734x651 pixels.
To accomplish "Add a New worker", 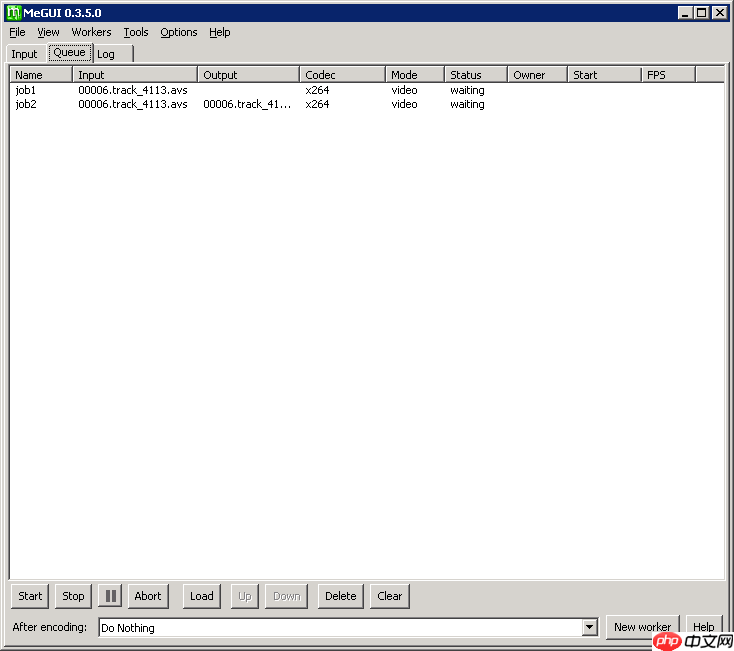I will (x=642, y=627).
